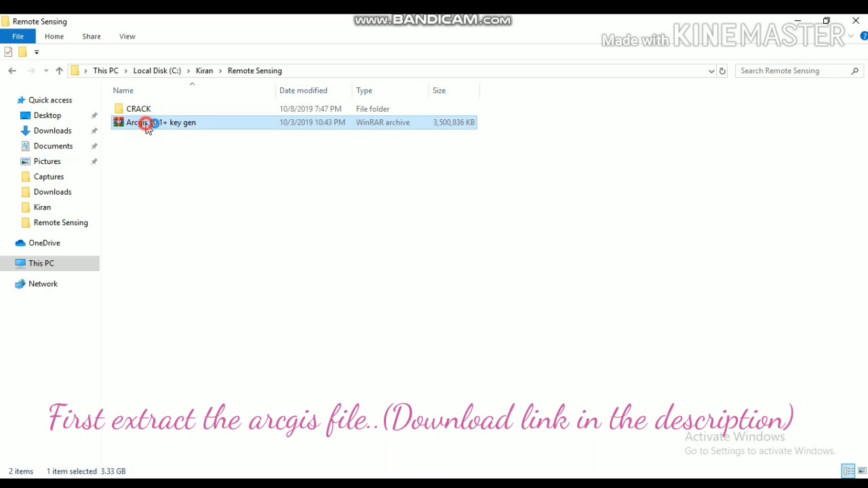Click Local Disk (C:) in the address bar
Viewport: 868px width, 488px height.
pyautogui.click(x=157, y=70)
